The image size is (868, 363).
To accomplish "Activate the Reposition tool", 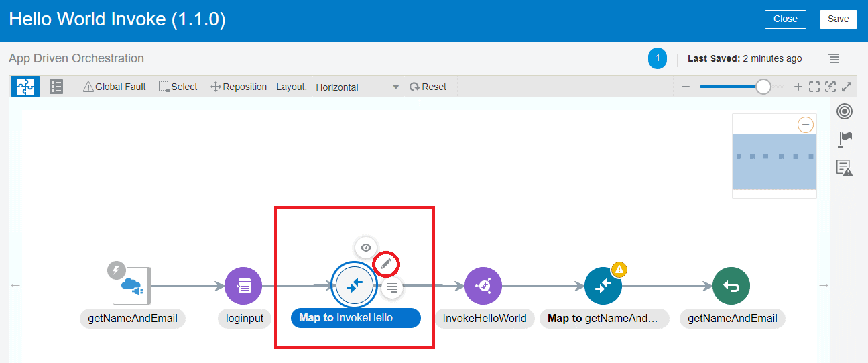I will coord(239,87).
